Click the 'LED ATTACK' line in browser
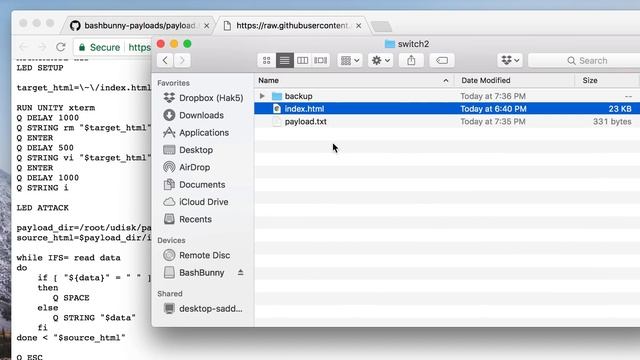The width and height of the screenshot is (640, 360). 42,208
